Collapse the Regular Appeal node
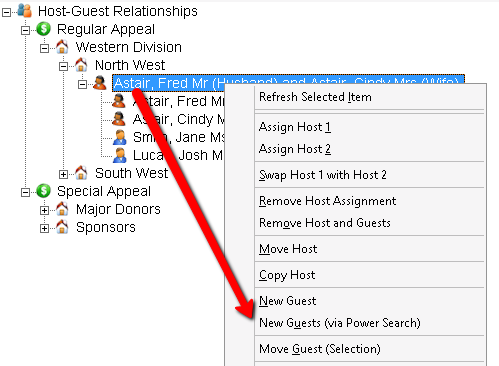Image resolution: width=499 pixels, height=366 pixels. (x=25, y=30)
